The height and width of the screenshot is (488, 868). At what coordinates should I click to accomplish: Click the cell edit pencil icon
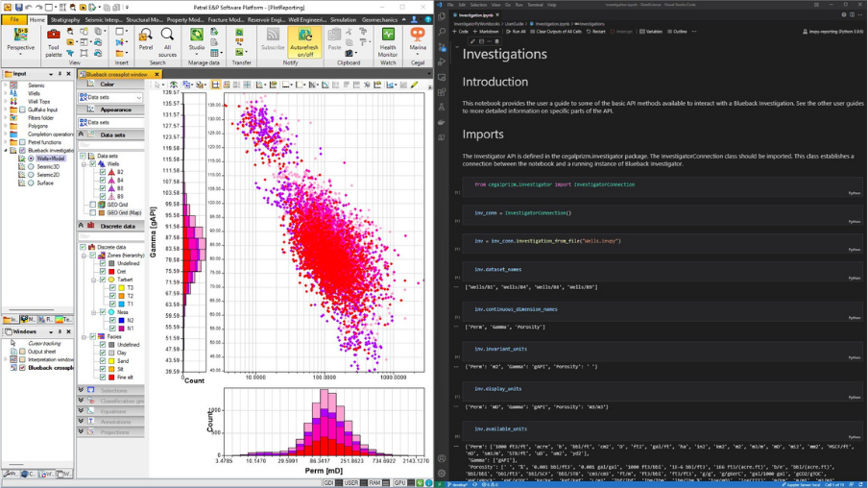472,41
